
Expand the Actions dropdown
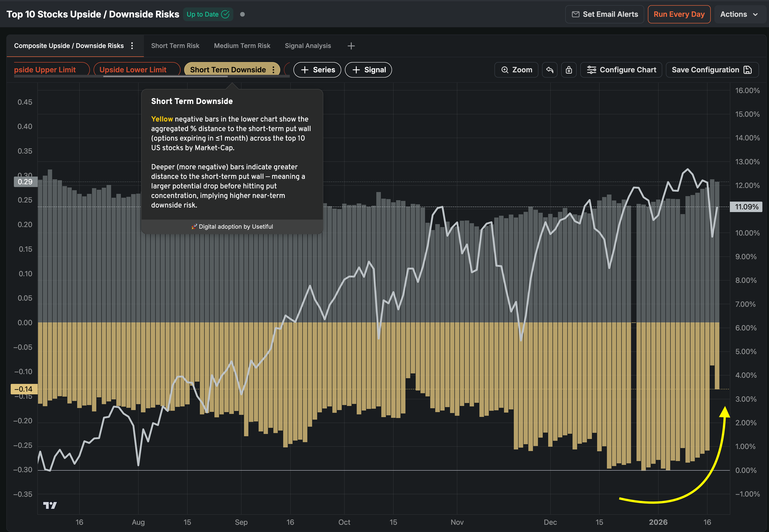coord(739,14)
